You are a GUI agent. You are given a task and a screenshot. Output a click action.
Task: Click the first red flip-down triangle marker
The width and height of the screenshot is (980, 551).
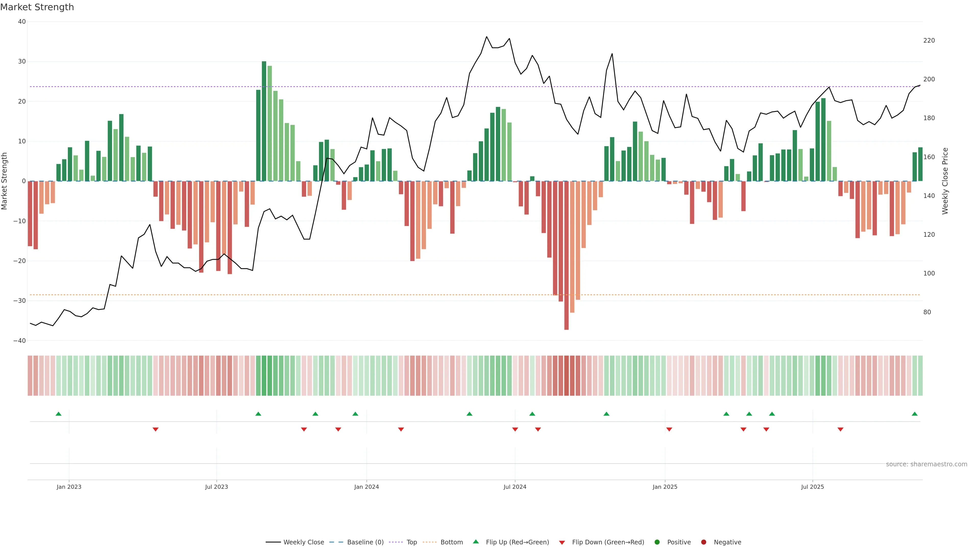[155, 429]
